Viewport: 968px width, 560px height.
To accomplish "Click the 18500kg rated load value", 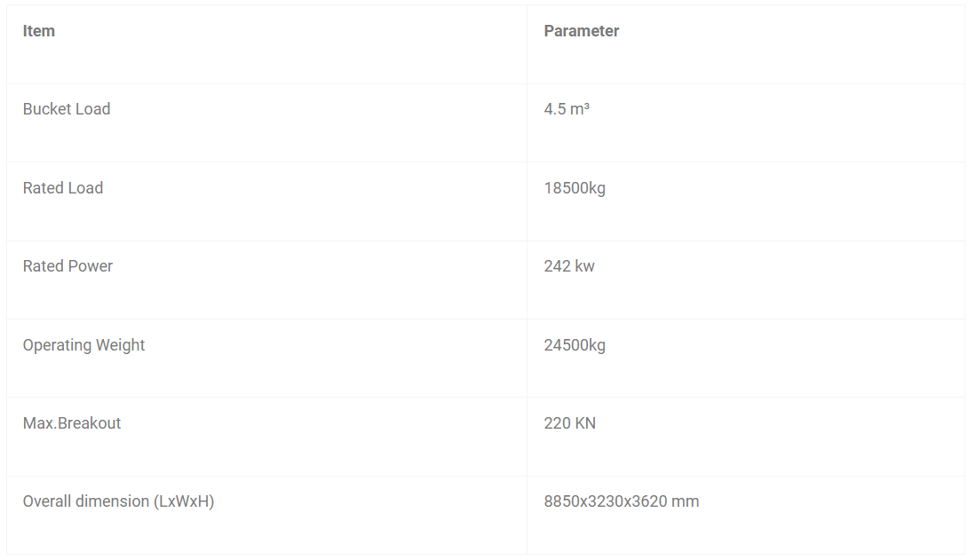I will [x=575, y=188].
